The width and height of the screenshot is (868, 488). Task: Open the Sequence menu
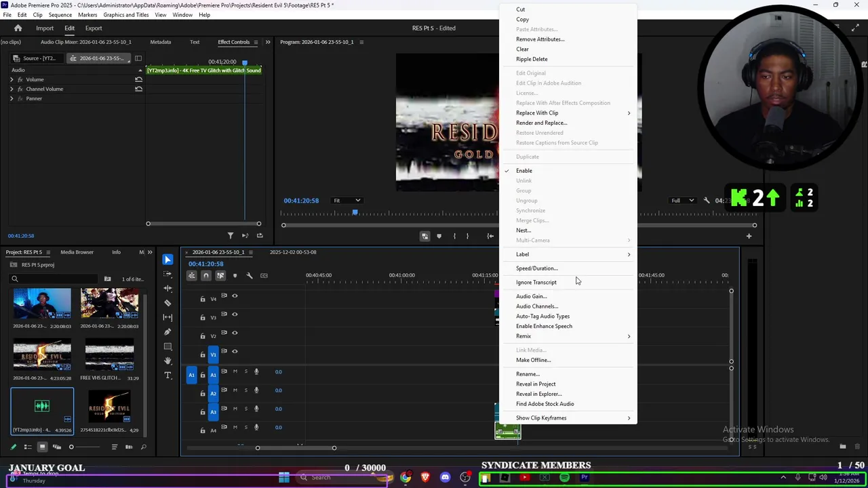[60, 15]
